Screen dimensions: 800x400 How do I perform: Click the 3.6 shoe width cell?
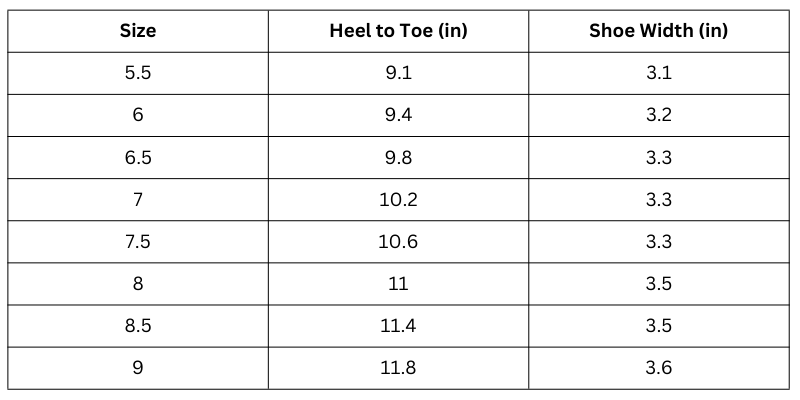coord(658,368)
